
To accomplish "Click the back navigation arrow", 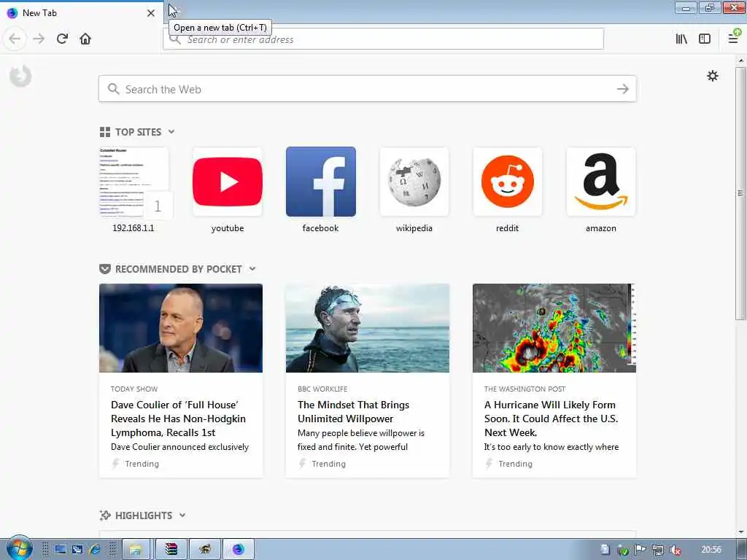I will point(15,39).
